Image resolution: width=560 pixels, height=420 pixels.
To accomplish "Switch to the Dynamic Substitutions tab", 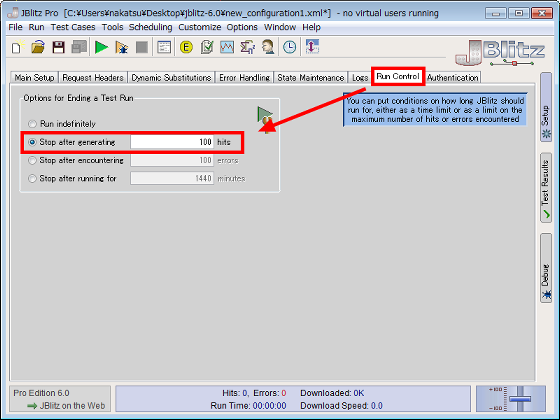I will tap(171, 78).
